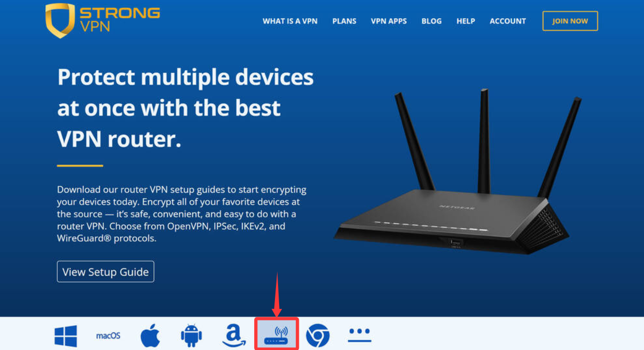Click the Protect multiple devices headline

(x=186, y=108)
